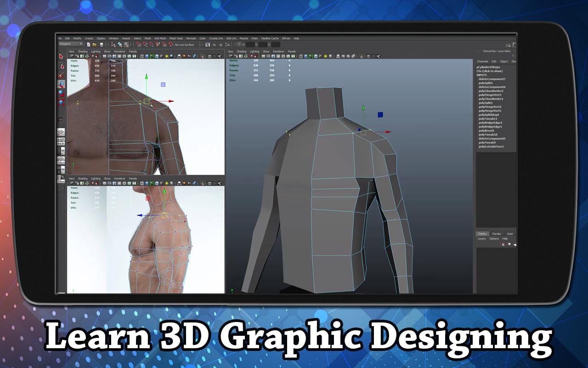This screenshot has width=588, height=368.
Task: Open Shading menu of top-left viewport
Action: coord(83,52)
